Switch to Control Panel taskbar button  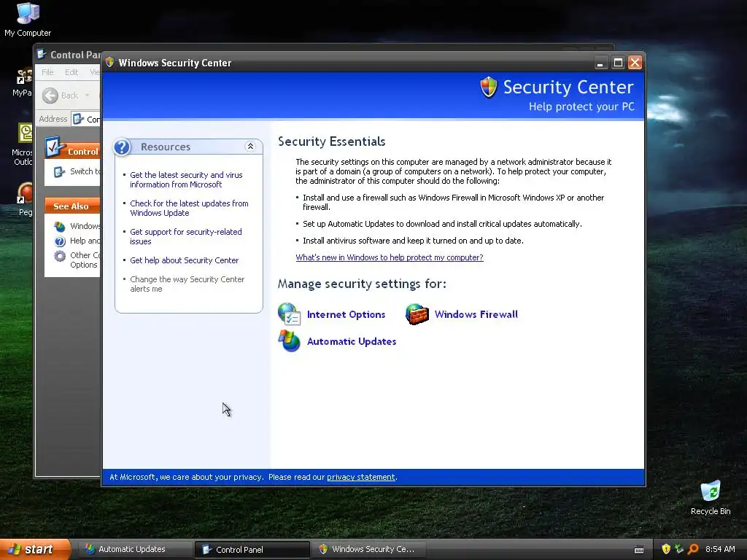point(252,550)
